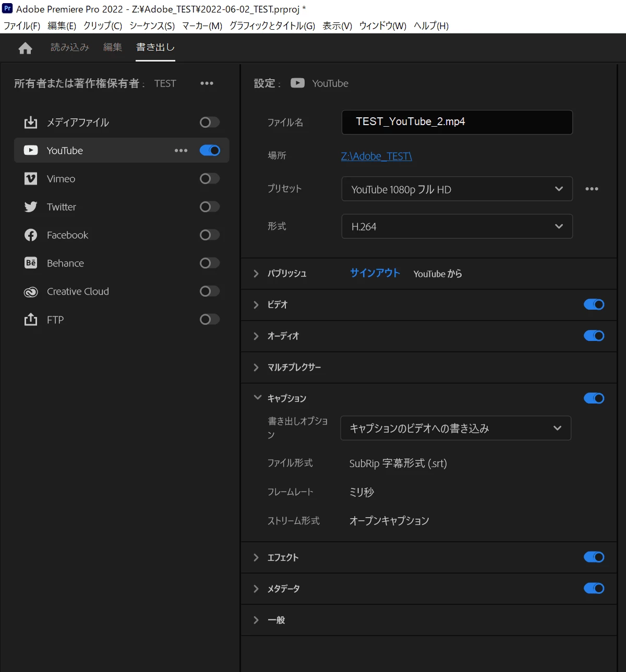Click the オープンキャプション stream value
The width and height of the screenshot is (626, 672).
pyautogui.click(x=389, y=521)
